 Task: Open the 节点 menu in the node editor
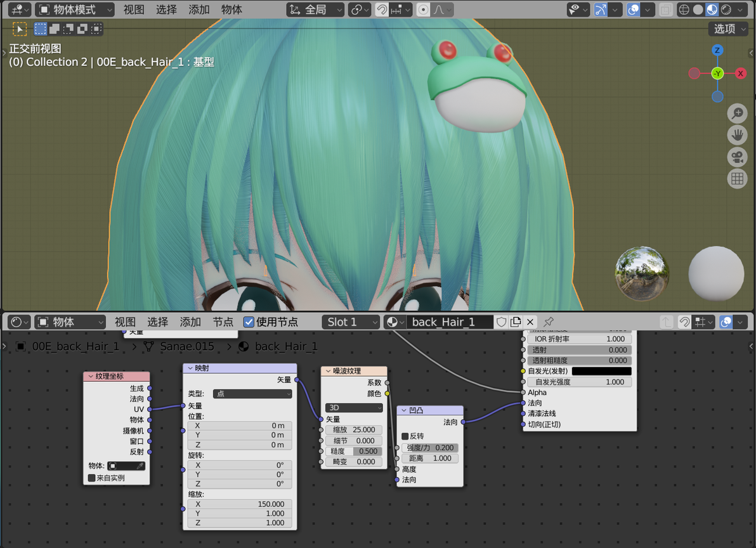pos(223,322)
